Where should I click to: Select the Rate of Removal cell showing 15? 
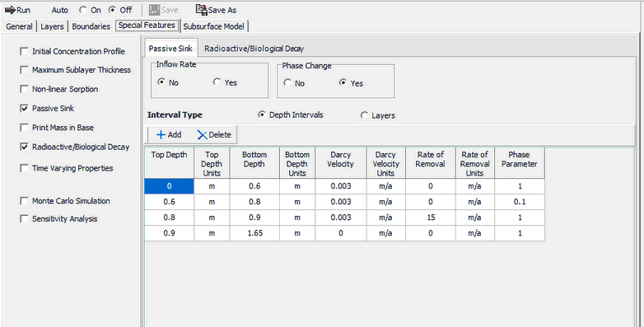coord(431,217)
